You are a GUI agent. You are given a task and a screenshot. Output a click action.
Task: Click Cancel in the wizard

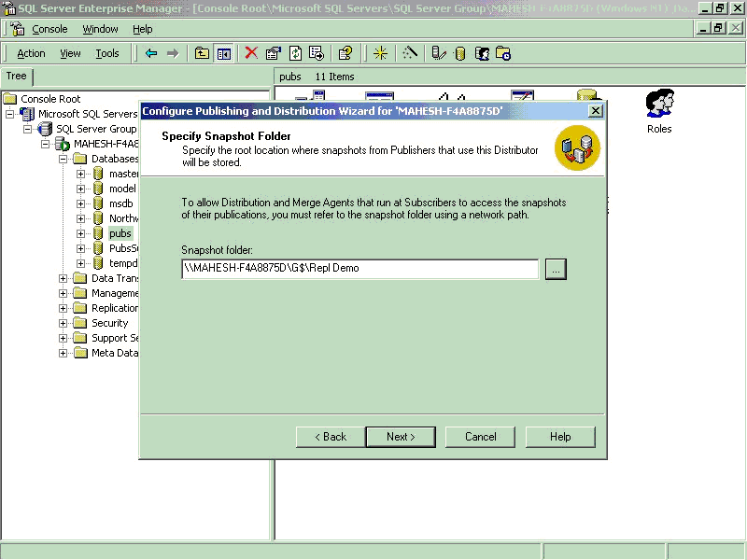(x=480, y=437)
